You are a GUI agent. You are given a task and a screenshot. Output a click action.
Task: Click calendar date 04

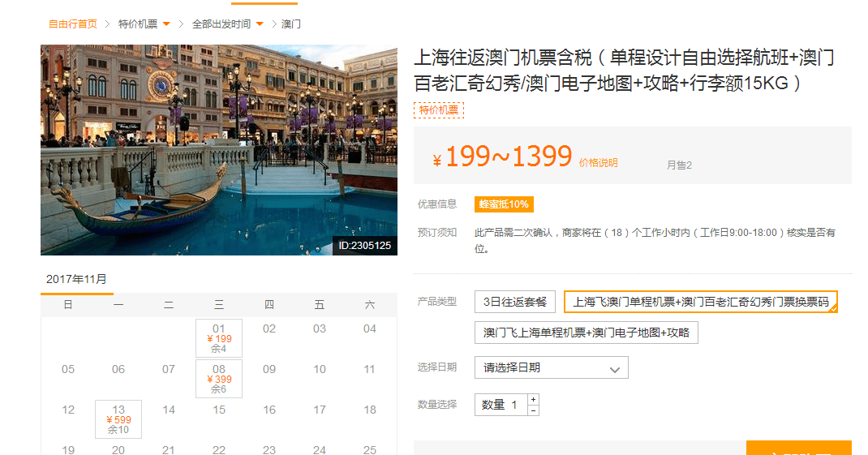point(370,328)
